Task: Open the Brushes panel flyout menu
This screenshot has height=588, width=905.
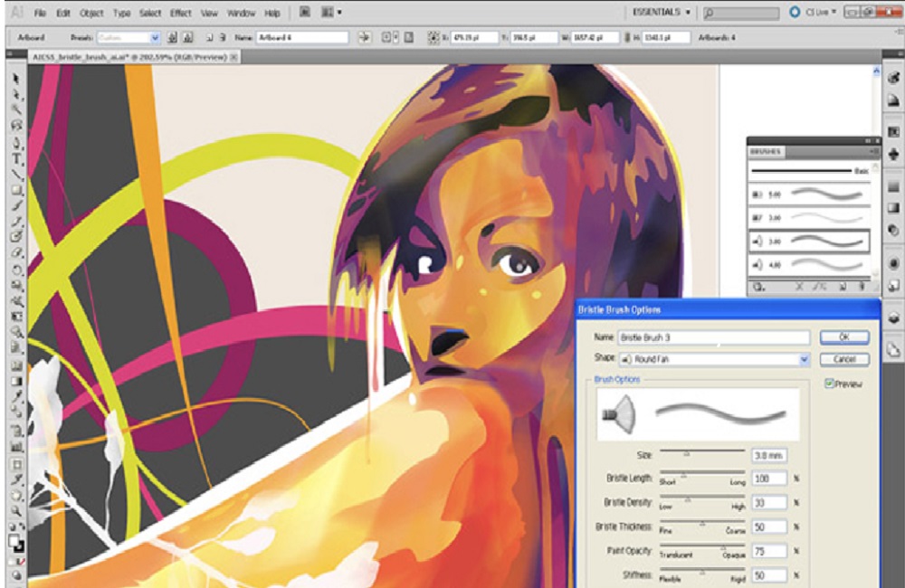Action: [875, 151]
